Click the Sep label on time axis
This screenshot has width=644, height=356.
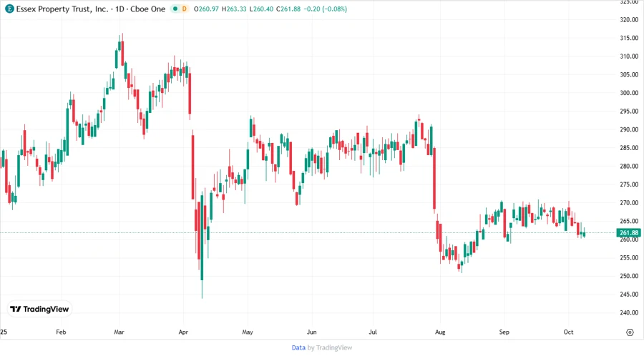click(x=504, y=332)
